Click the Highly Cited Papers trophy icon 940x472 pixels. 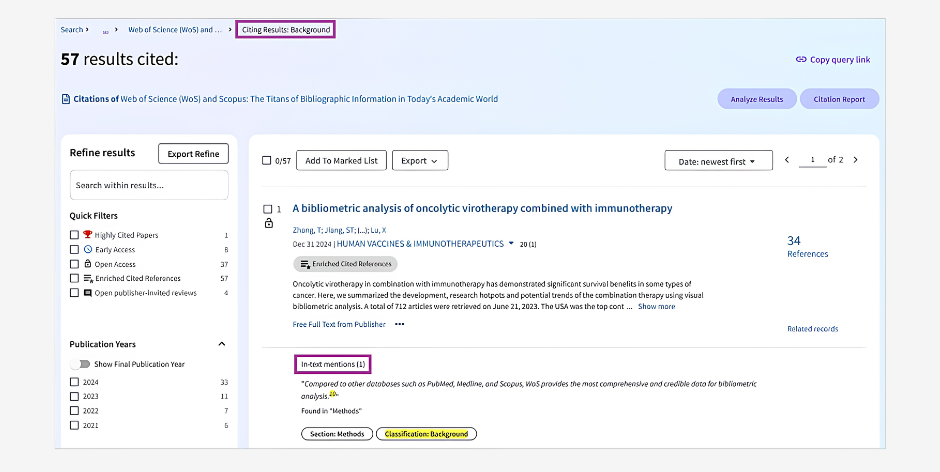[88, 235]
